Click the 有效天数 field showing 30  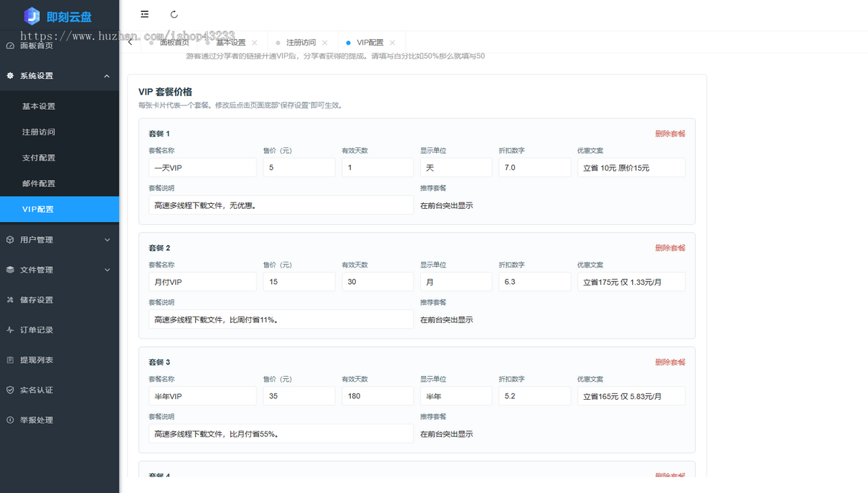(378, 282)
